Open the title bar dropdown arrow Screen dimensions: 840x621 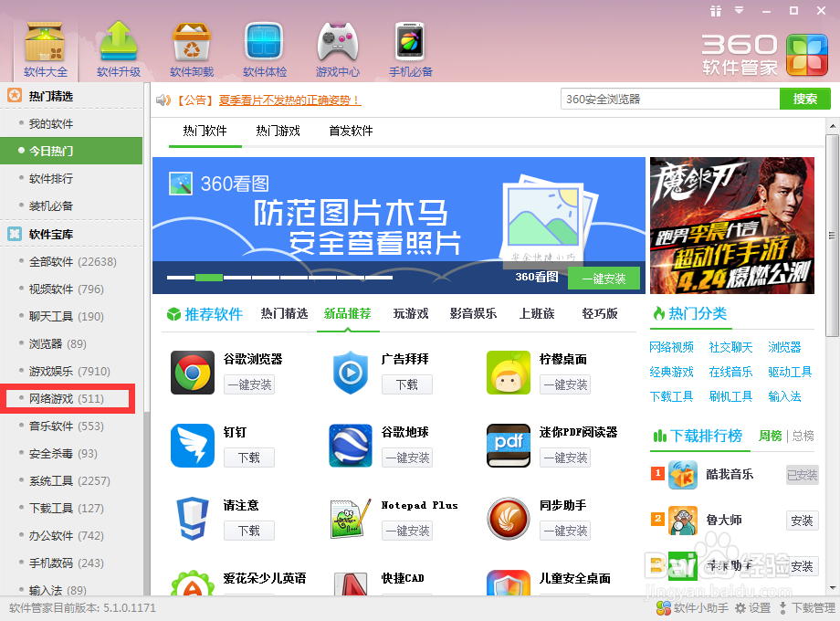pos(739,11)
